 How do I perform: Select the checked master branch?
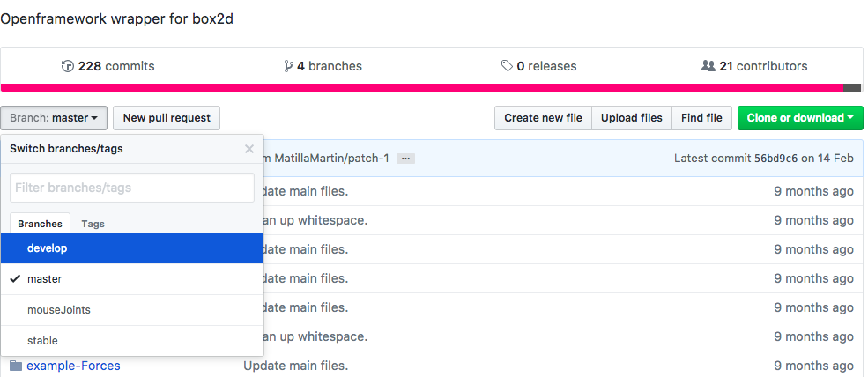(x=132, y=279)
